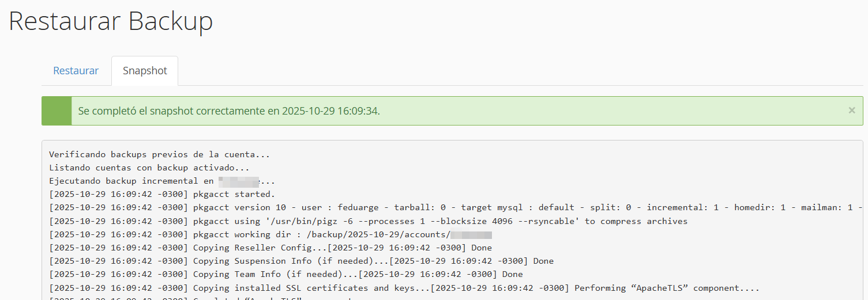The width and height of the screenshot is (868, 300).
Task: Dismiss the snapshot success alert
Action: (852, 111)
